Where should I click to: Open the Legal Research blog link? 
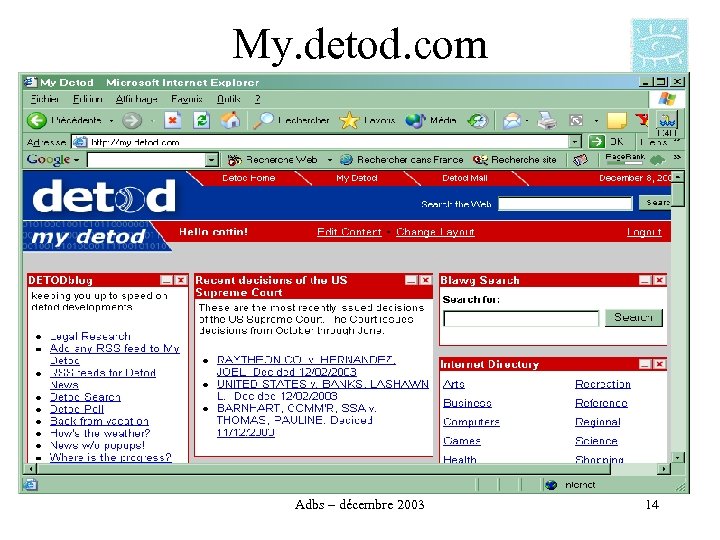90,336
